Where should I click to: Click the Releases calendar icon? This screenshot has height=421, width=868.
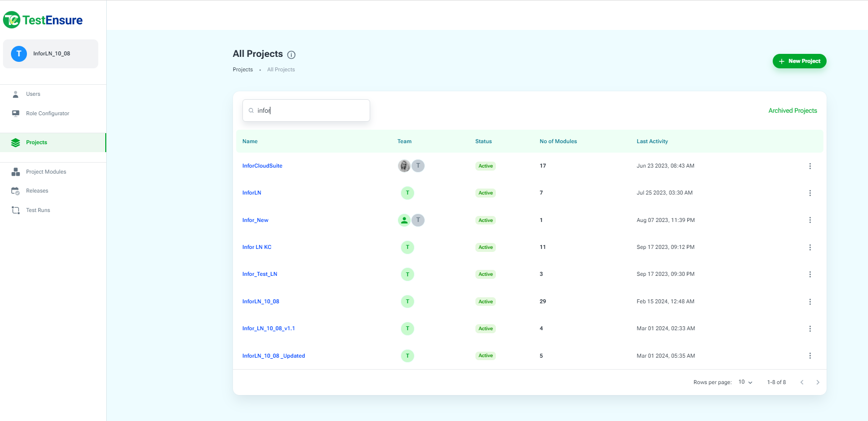[15, 191]
